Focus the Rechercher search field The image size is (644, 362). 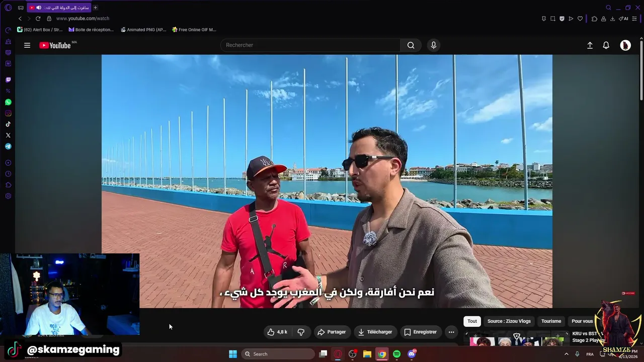310,45
